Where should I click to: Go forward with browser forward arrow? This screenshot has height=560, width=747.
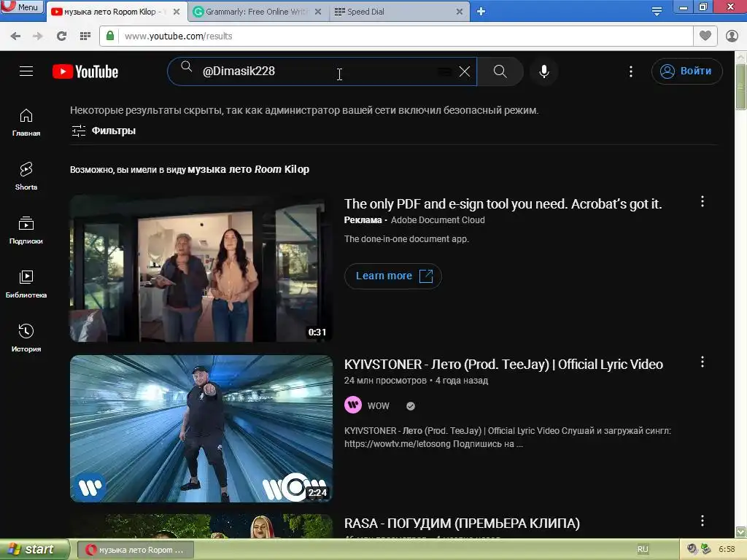[x=38, y=36]
